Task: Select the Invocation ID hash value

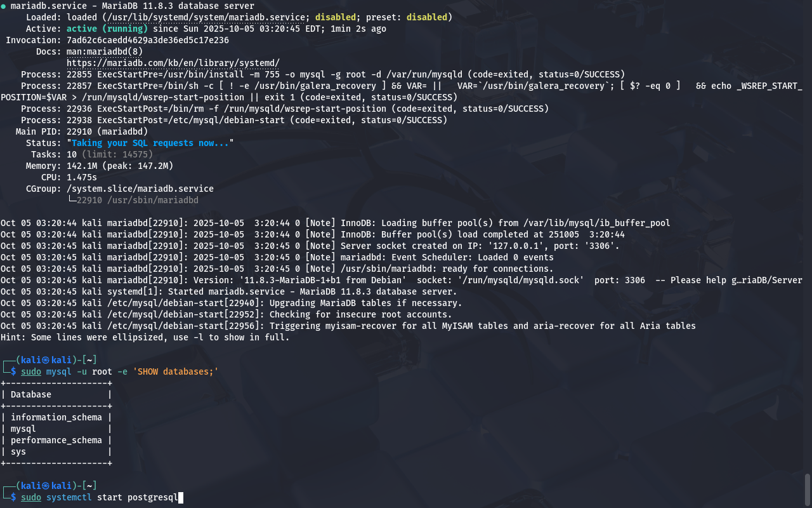Action: coord(147,40)
